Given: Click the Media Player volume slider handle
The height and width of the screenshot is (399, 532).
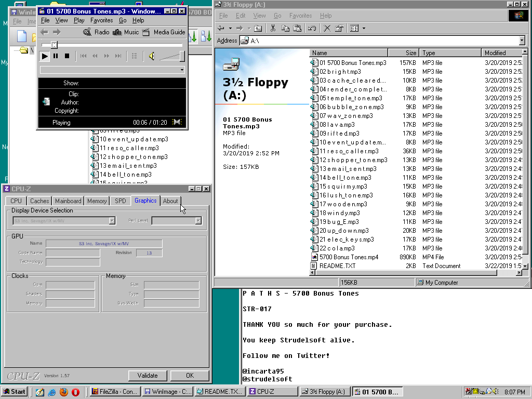Looking at the screenshot, I should 182,56.
